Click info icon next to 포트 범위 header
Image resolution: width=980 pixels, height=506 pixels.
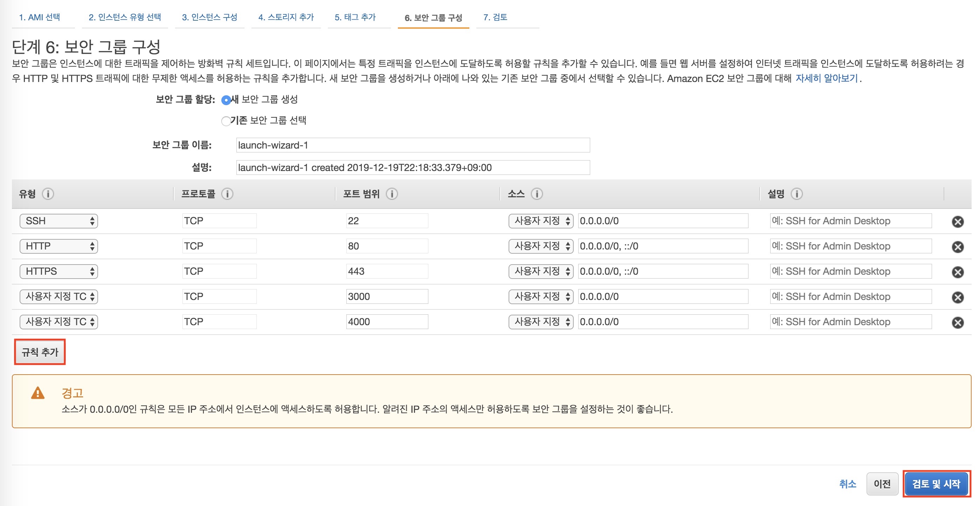point(392,194)
